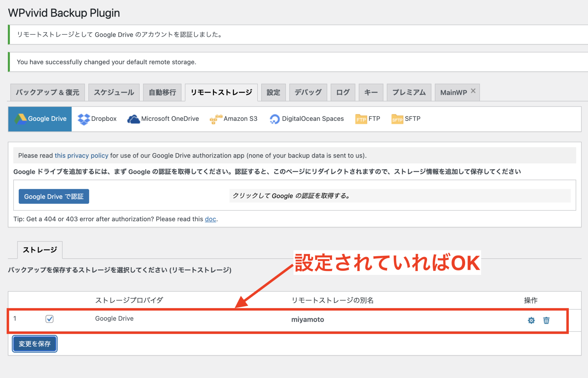Image resolution: width=588 pixels, height=378 pixels.
Task: Open the doc link about 404 errors
Action: click(x=210, y=219)
